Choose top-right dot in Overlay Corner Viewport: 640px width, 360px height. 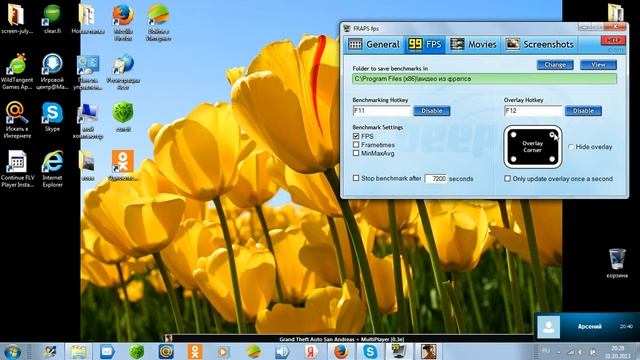552,135
